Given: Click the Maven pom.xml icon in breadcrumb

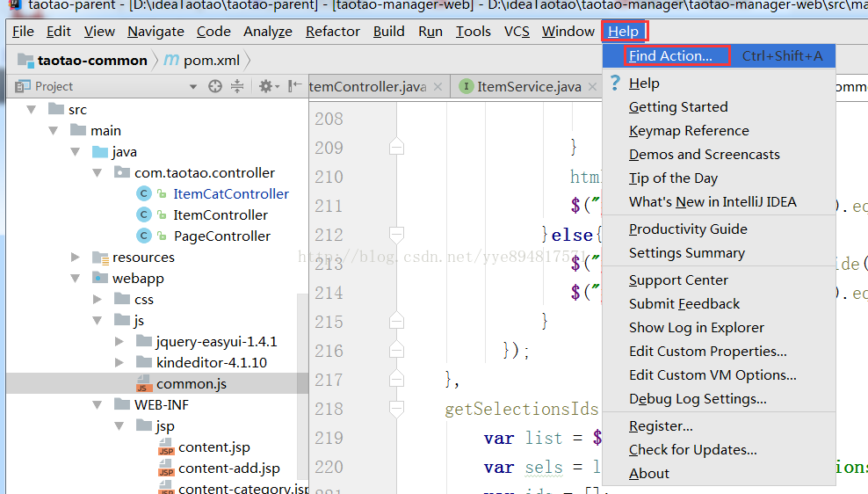Looking at the screenshot, I should point(171,60).
